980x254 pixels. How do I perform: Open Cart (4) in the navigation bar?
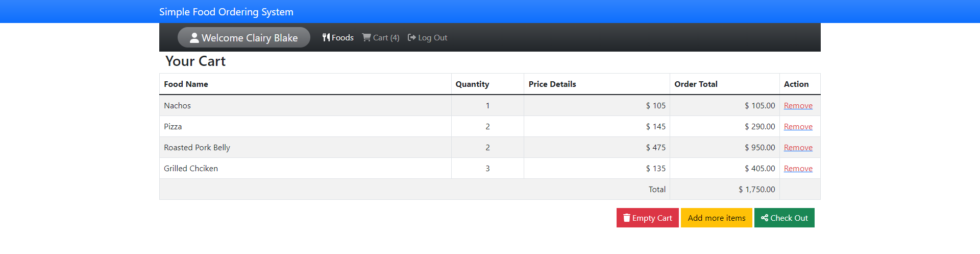pyautogui.click(x=381, y=37)
